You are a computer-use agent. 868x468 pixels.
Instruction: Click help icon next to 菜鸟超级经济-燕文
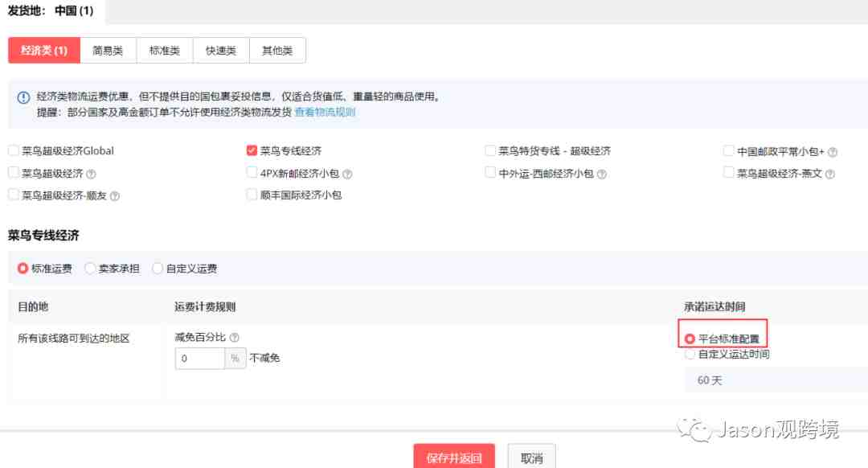click(x=829, y=174)
